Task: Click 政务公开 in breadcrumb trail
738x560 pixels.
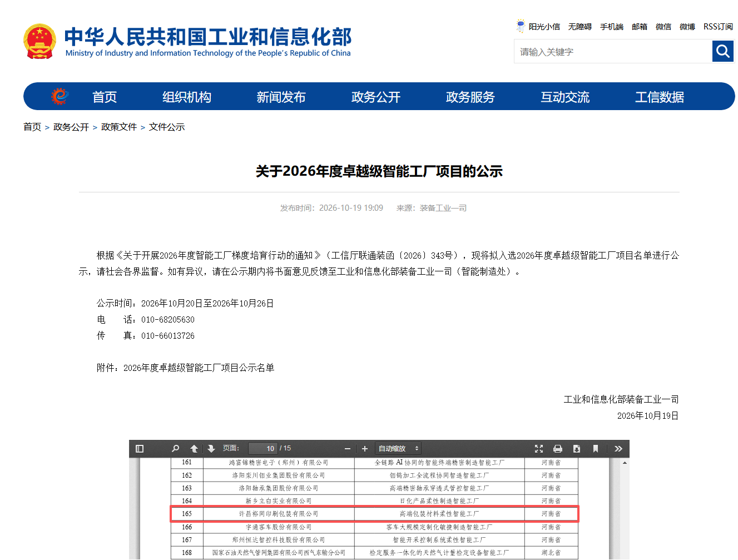Action: pos(71,127)
